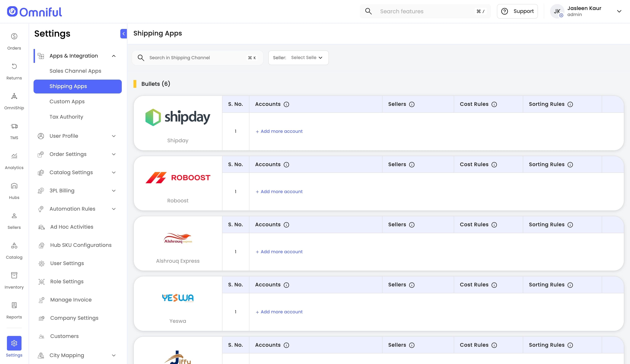Open the Analytics chart icon

(x=14, y=156)
